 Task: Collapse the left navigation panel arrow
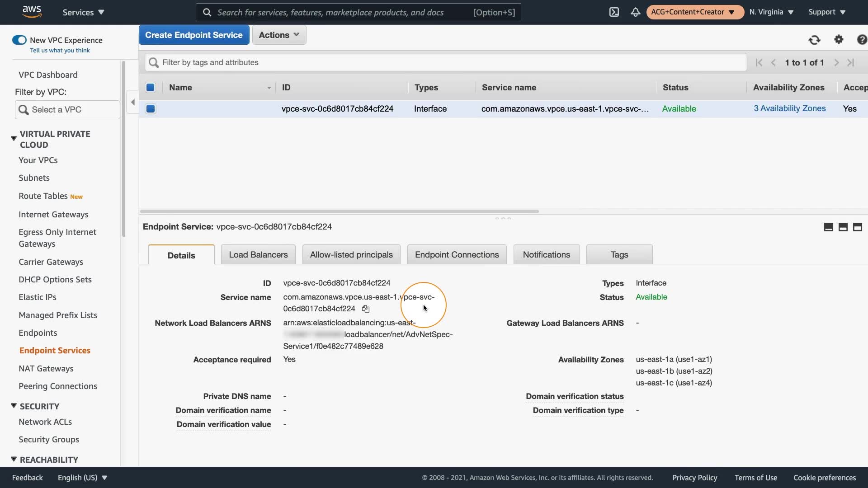132,102
